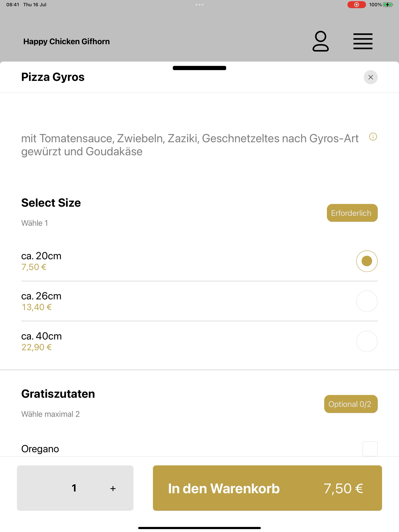Tap Happy Chicken Gifhorn restaurant title

(66, 41)
